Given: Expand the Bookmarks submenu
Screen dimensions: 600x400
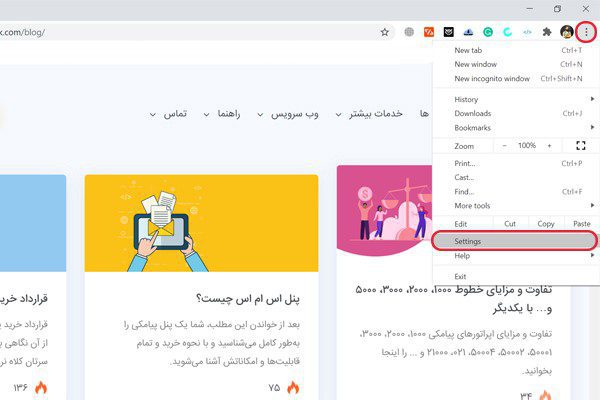Looking at the screenshot, I should [x=516, y=128].
